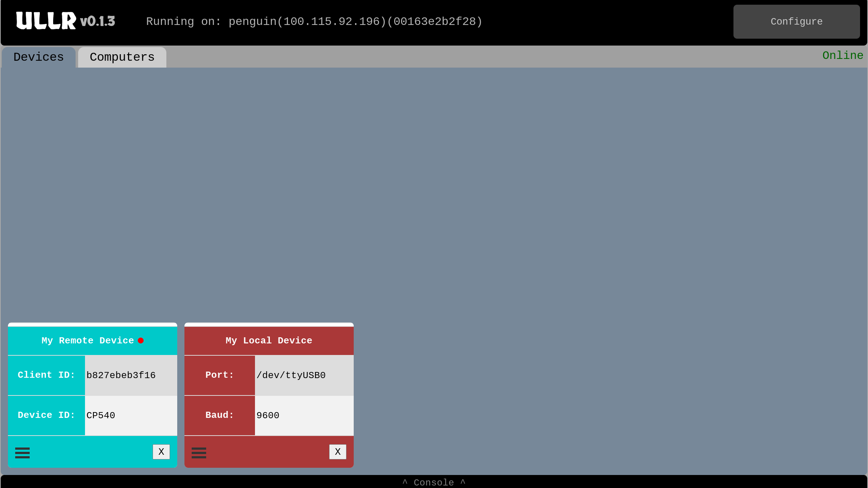
Task: Edit the Port field /dev/ttyUSB0
Action: [304, 375]
